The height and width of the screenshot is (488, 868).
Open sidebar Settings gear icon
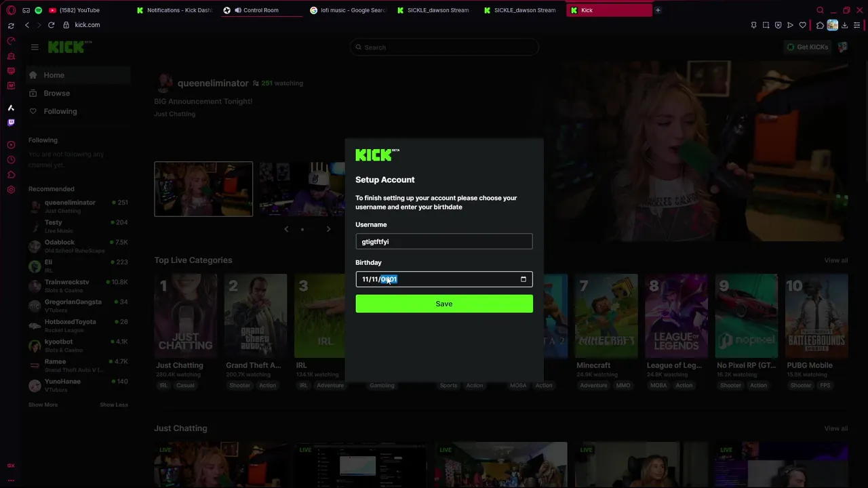[11, 190]
